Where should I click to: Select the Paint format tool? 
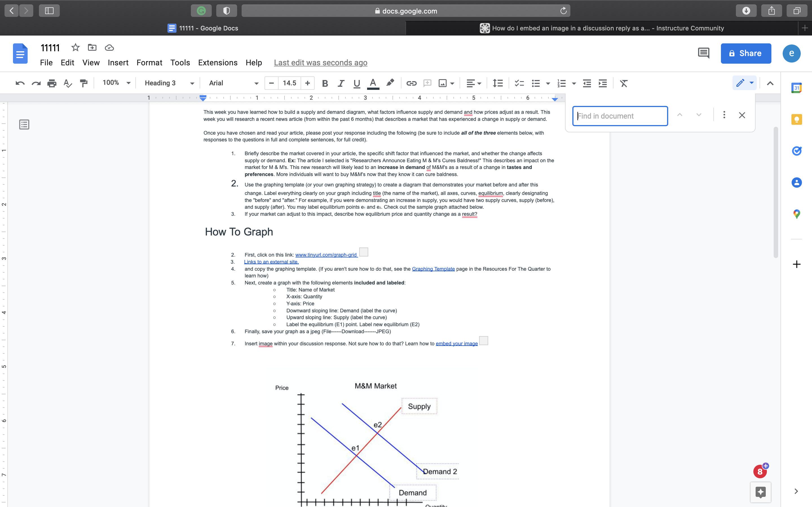(83, 83)
